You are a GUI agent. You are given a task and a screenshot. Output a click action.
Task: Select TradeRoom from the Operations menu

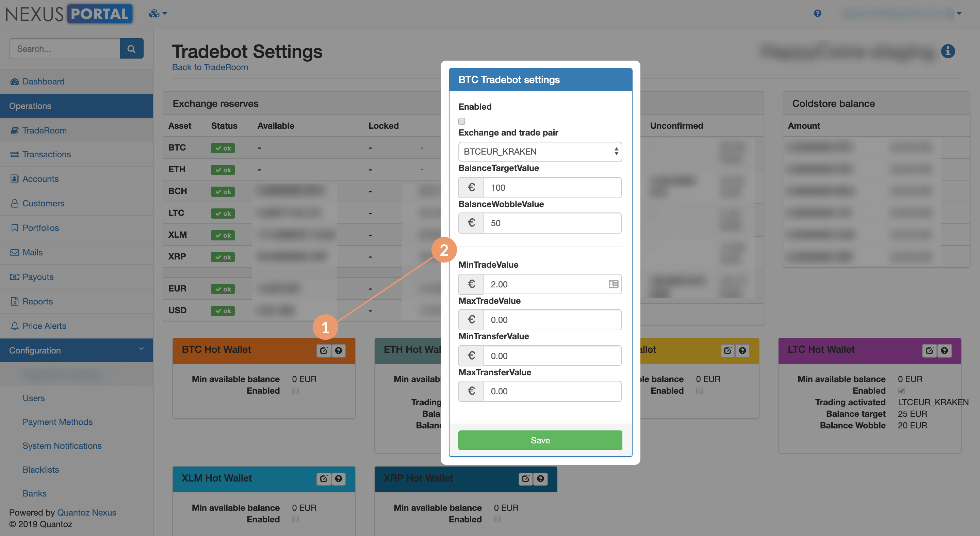point(45,130)
